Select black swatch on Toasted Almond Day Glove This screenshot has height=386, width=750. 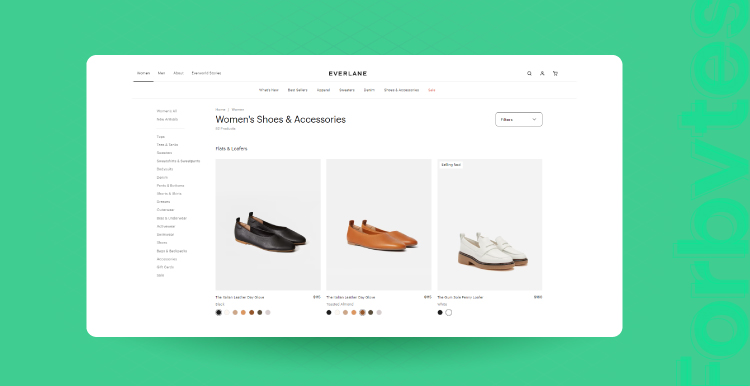click(329, 312)
